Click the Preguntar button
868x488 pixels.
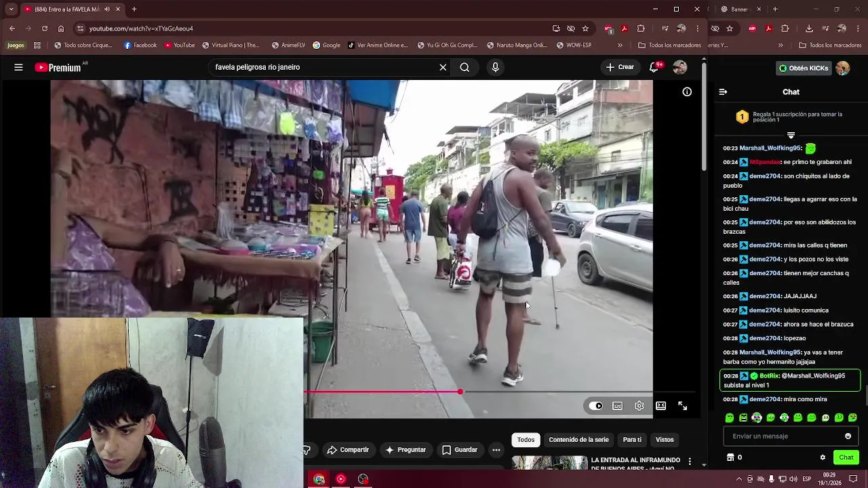pos(406,450)
